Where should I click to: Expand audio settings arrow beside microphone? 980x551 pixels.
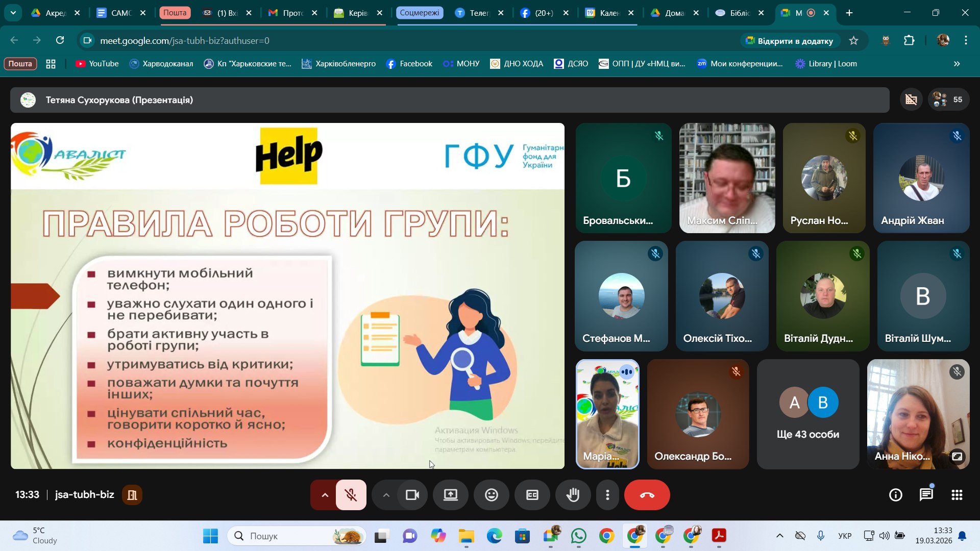pyautogui.click(x=325, y=495)
